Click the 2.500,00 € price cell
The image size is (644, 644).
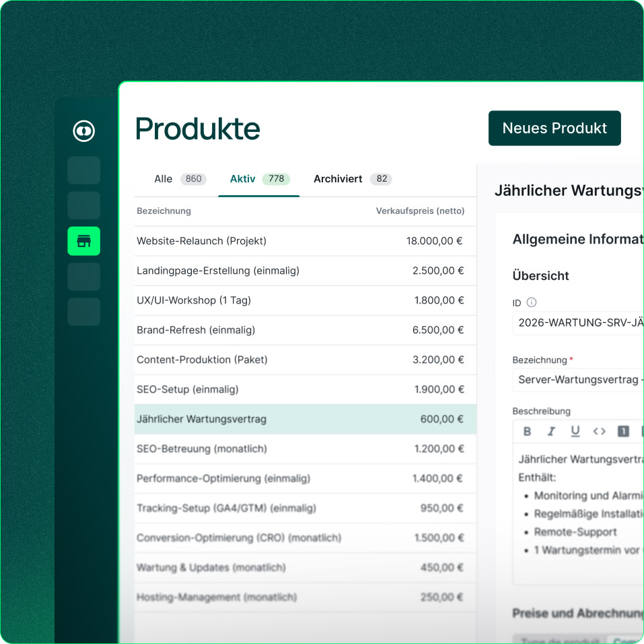438,271
